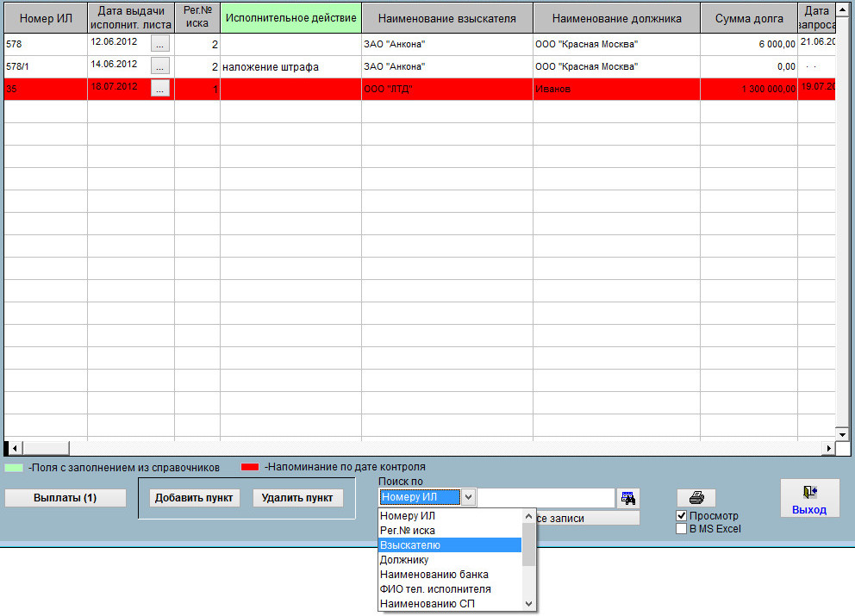Click the binoculars search icon
855x616 pixels.
click(628, 498)
